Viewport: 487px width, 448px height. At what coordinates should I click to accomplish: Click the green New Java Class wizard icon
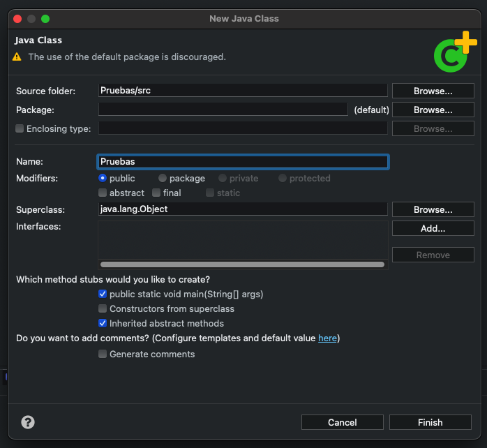point(455,52)
